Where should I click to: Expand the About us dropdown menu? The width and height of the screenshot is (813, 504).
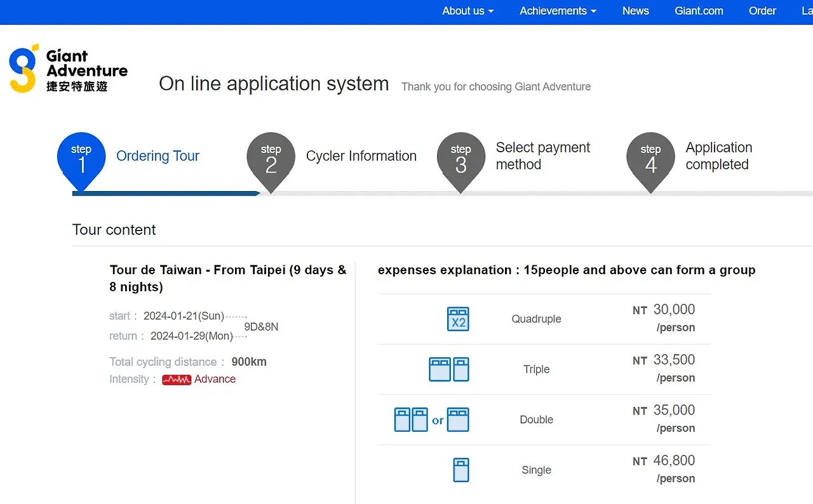click(468, 11)
